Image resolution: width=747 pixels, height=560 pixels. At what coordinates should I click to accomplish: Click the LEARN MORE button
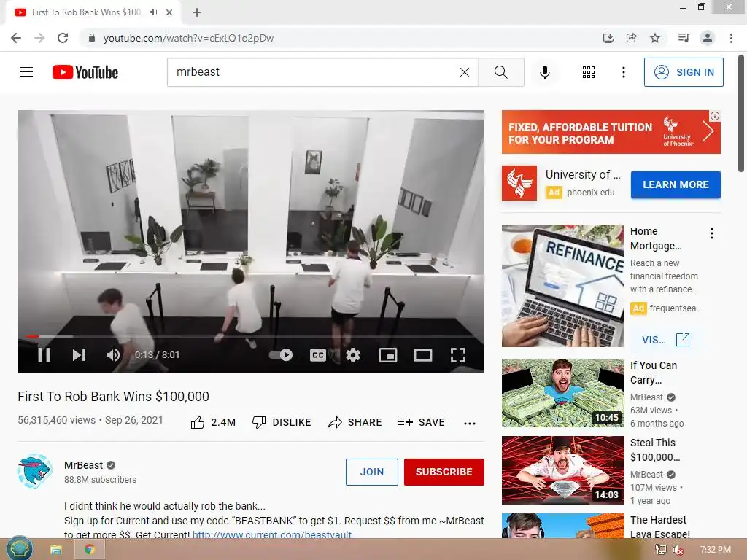[x=676, y=184]
